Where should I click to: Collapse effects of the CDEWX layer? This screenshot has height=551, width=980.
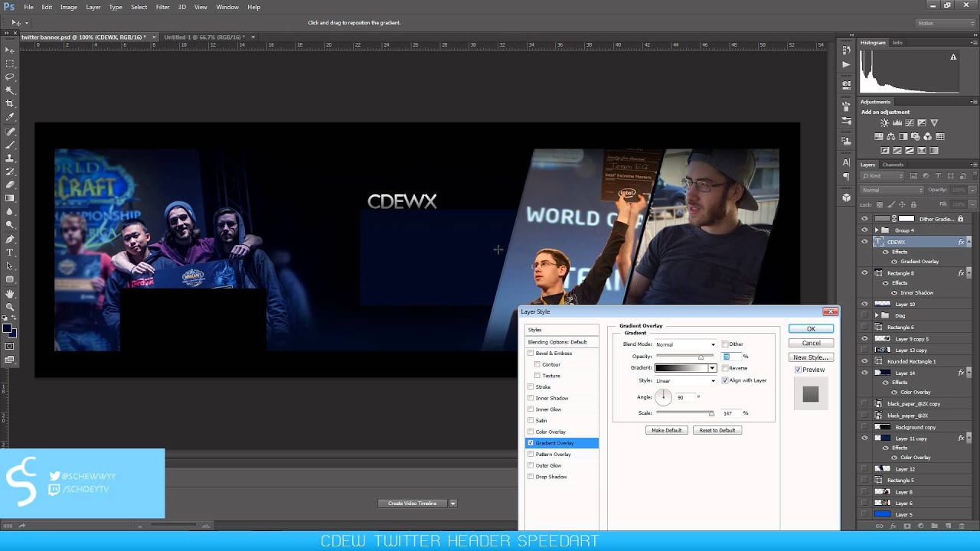click(968, 242)
